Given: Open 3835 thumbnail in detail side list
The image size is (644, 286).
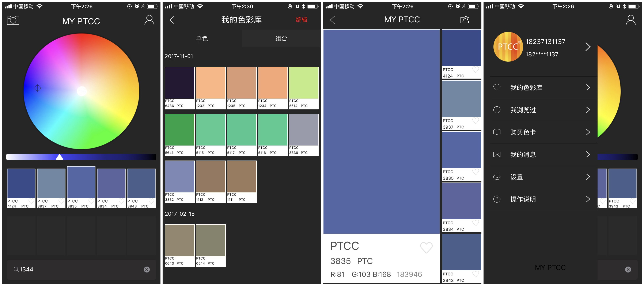Looking at the screenshot, I should coord(462,156).
